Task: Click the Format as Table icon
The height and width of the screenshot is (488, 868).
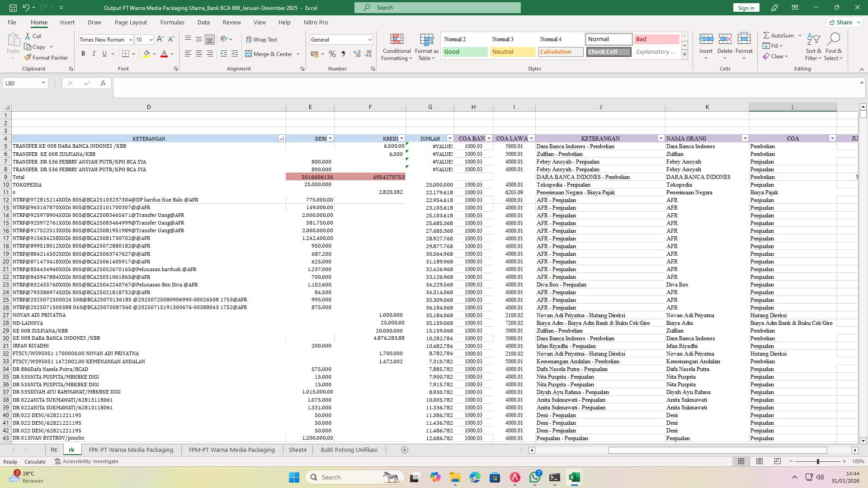Action: (426, 41)
